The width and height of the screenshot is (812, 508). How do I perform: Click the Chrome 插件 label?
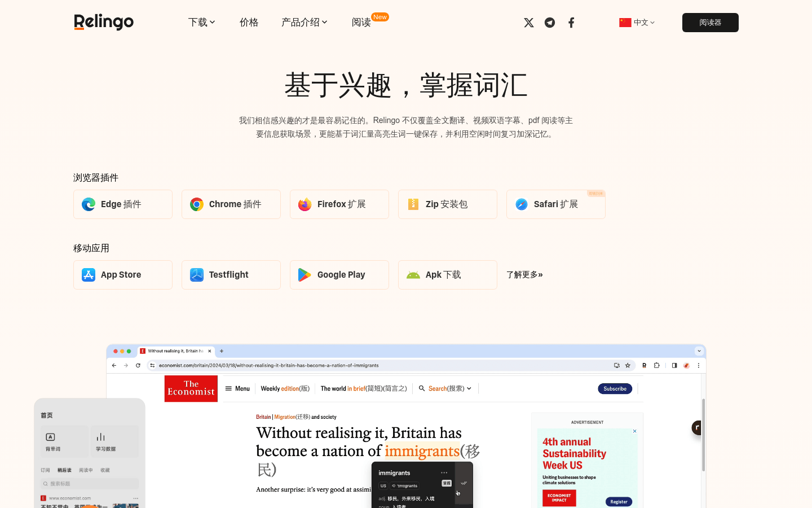tap(235, 204)
